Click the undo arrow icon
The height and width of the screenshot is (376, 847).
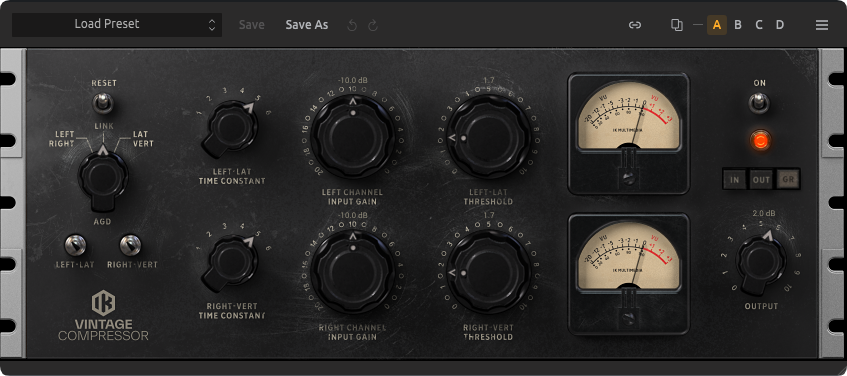pos(352,25)
